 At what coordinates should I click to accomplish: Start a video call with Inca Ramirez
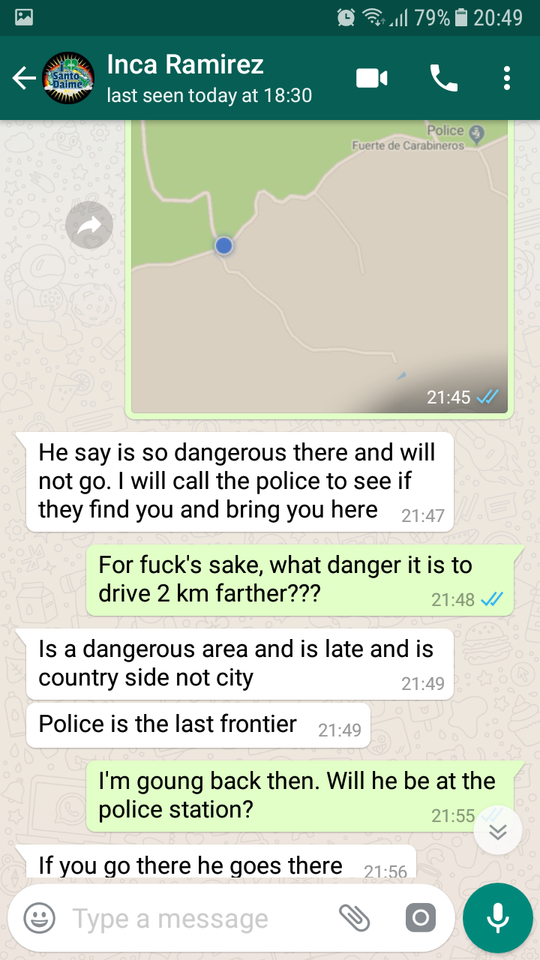372,78
